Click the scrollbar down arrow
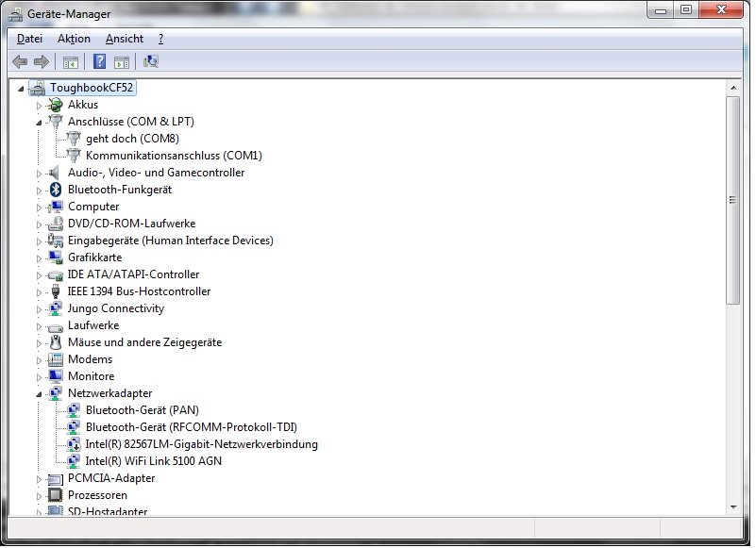Viewport: 756px width, 548px height. [x=732, y=507]
